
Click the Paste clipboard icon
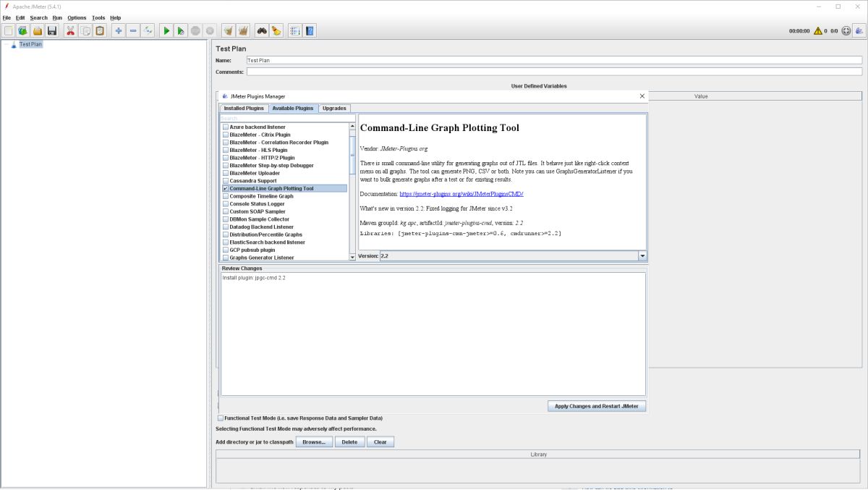click(100, 30)
